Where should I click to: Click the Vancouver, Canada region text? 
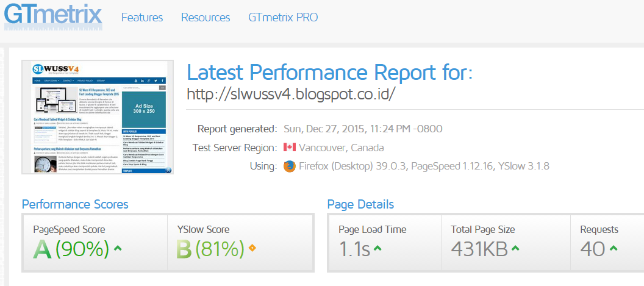[342, 148]
